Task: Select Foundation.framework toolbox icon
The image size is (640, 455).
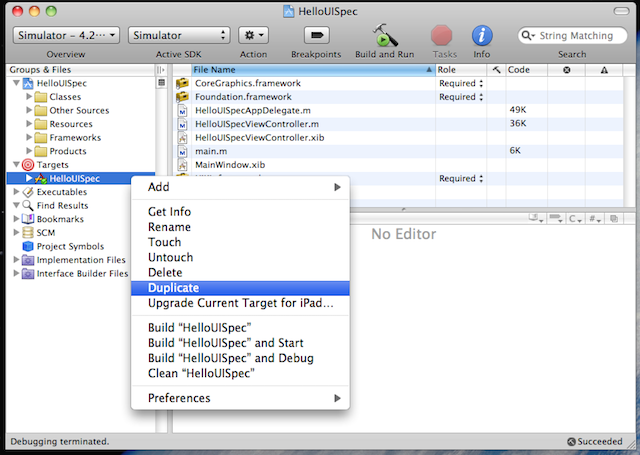Action: pos(182,97)
